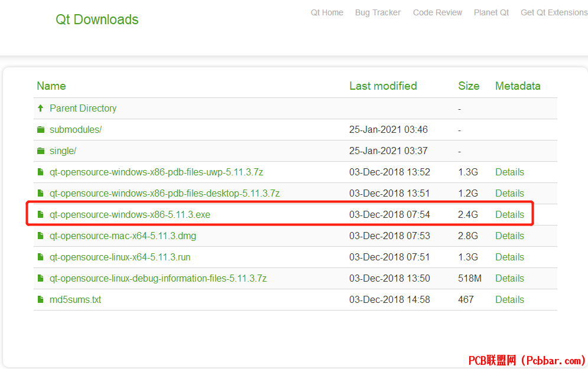The height and width of the screenshot is (369, 588).
Task: Download qt-opensource-windows-x86-5.11.3.exe installer
Action: coord(130,215)
